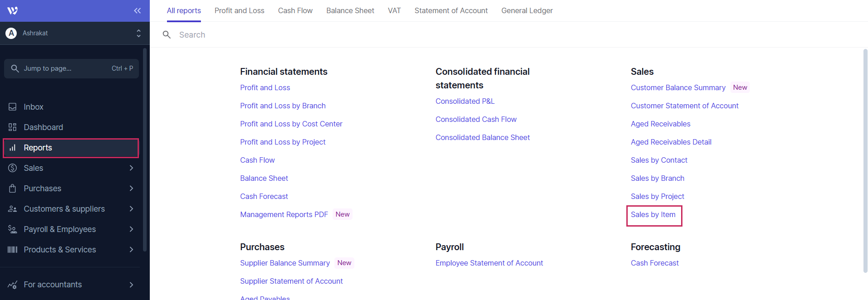868x300 pixels.
Task: Click the Payroll & Employees icon
Action: [13, 229]
